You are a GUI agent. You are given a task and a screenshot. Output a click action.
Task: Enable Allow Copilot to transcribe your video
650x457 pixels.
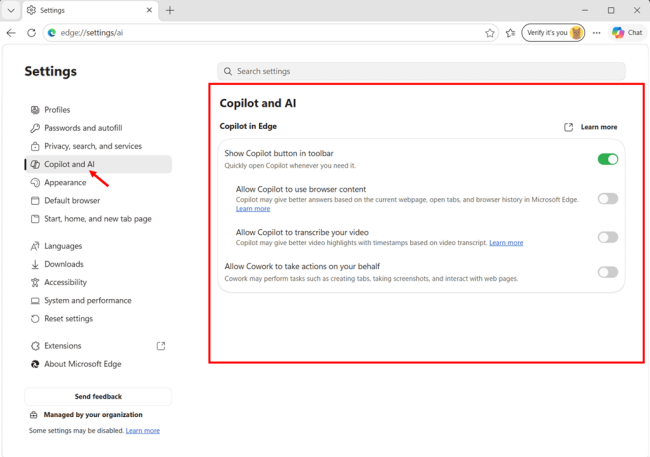608,237
